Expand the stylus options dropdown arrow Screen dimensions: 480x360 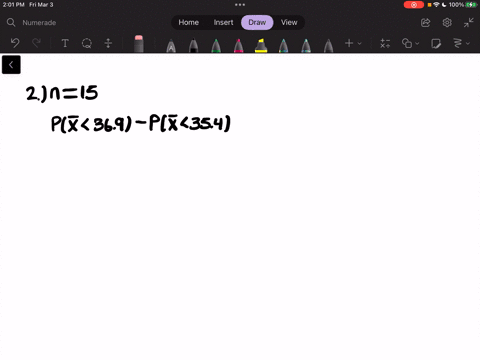click(x=468, y=43)
